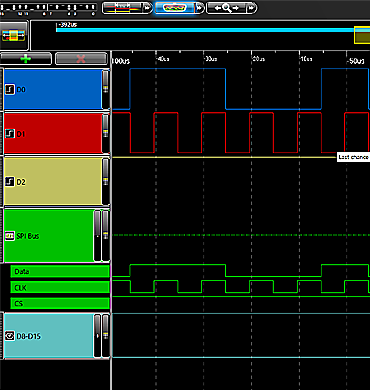Click the -30us mark on the time ruler
This screenshot has width=370, height=390.
[211, 59]
